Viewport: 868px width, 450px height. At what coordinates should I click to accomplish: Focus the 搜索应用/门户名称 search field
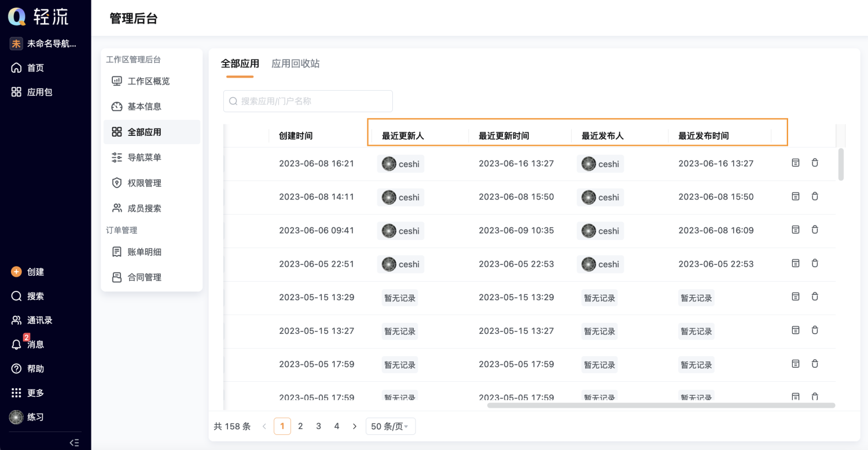tap(308, 101)
